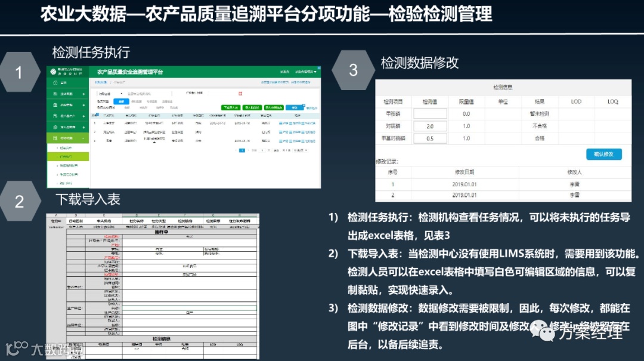Click the 农产品生产 sidebar icon
644x361 pixels.
[x=55, y=116]
